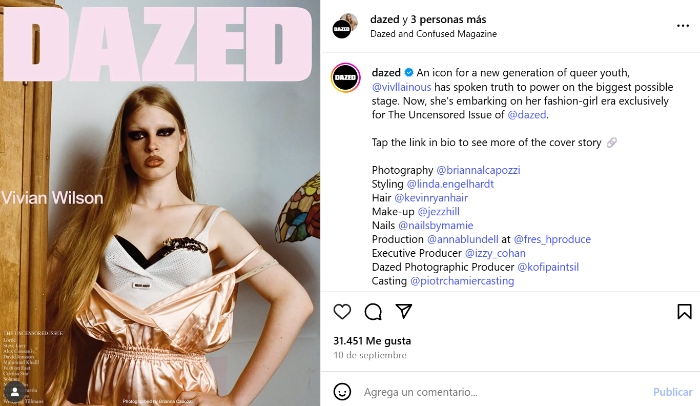Open the @kevinryanhair profile link

click(431, 198)
